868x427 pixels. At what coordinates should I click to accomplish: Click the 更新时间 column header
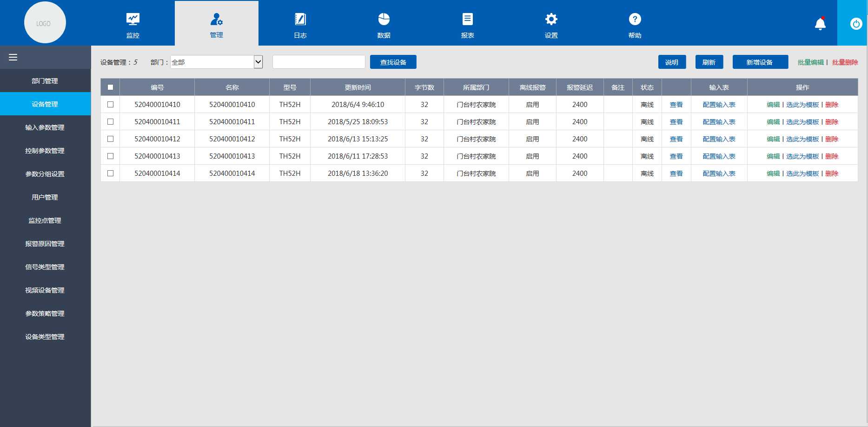point(358,87)
